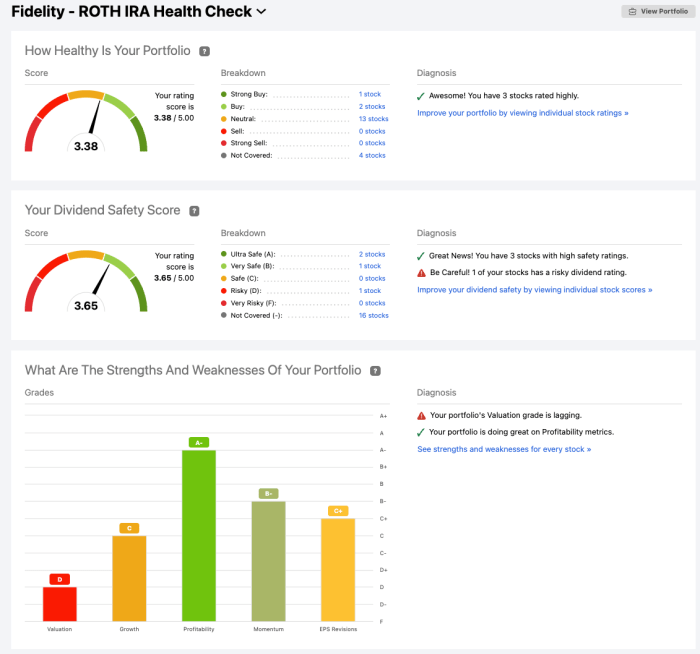Click the light green dot beside Very Safe (B)
700x654 pixels.
coord(224,266)
